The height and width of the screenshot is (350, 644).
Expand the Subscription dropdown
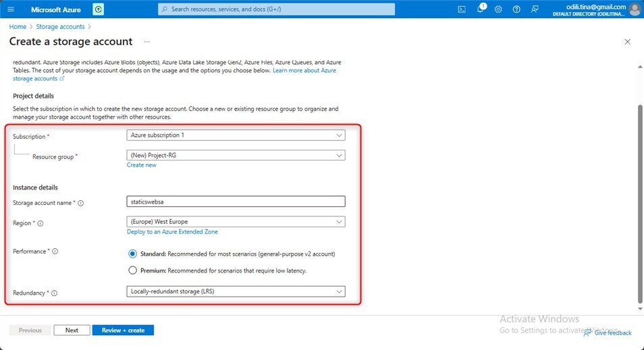[x=236, y=135]
